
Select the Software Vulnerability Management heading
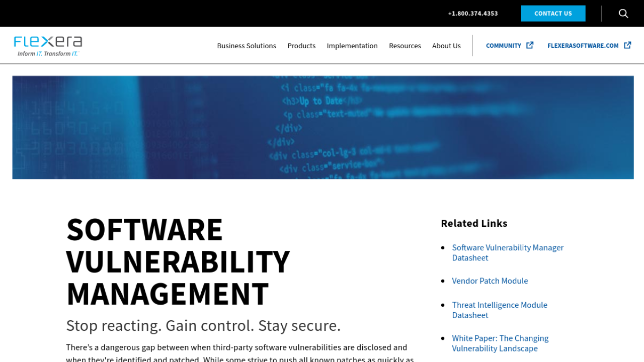tap(178, 261)
